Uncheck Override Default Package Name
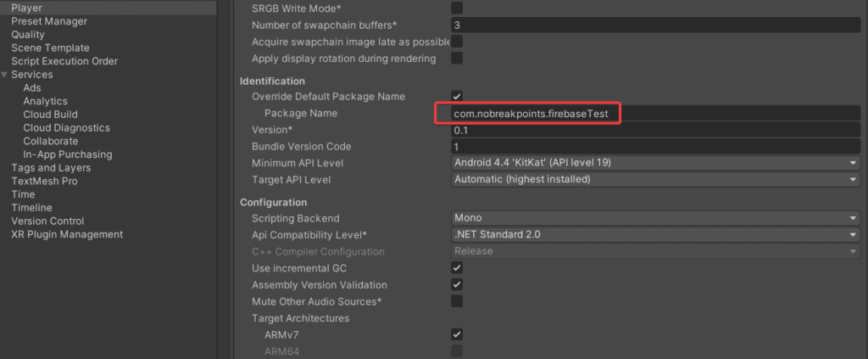Screen dimensions: 868x359 [x=457, y=97]
